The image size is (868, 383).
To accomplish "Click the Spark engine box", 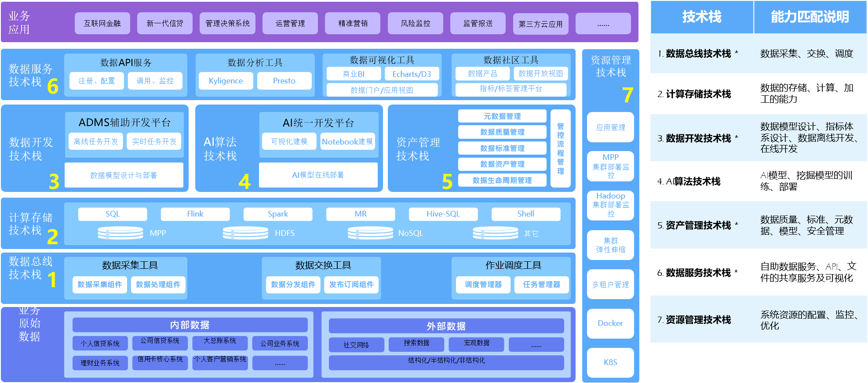I will 278,214.
